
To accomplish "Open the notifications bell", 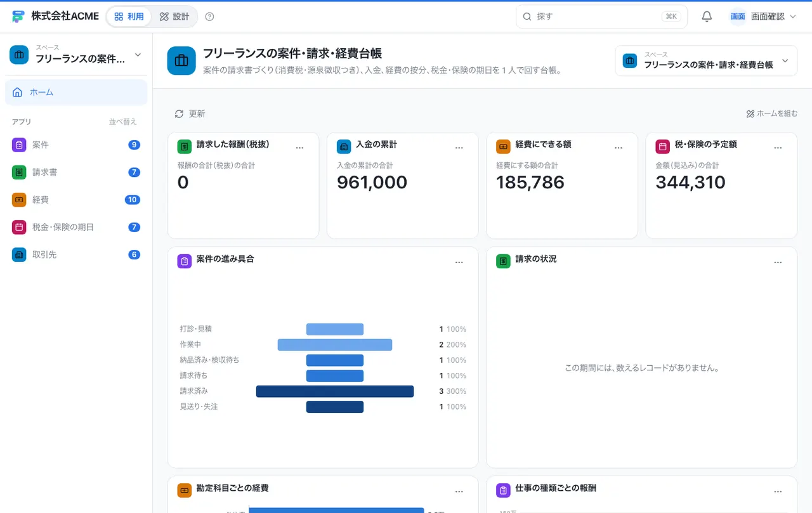I will [707, 16].
